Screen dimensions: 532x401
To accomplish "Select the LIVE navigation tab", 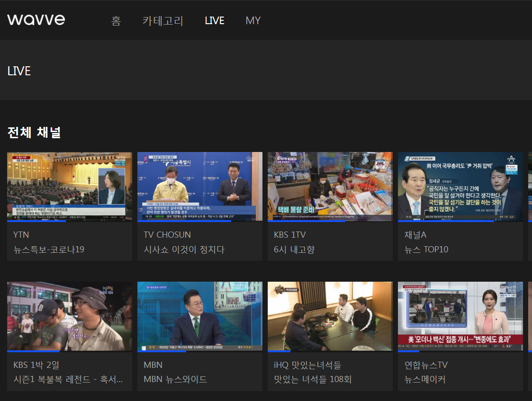I will click(x=215, y=21).
